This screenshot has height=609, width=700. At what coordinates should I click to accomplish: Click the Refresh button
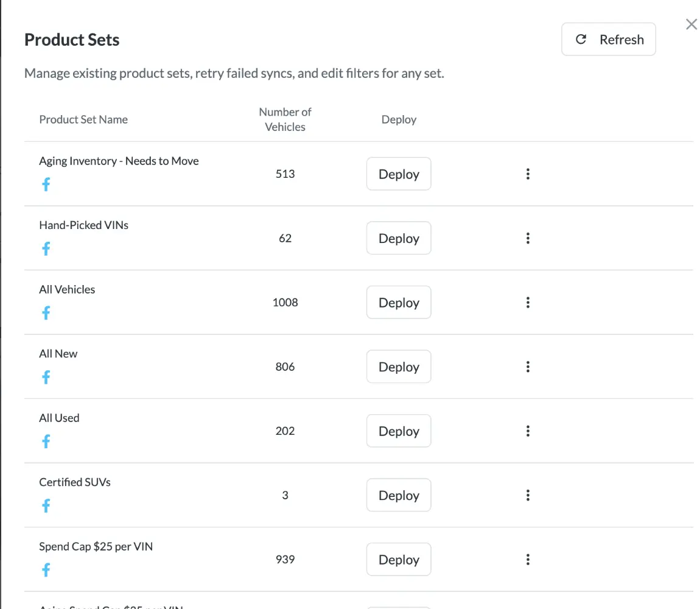[x=609, y=40]
